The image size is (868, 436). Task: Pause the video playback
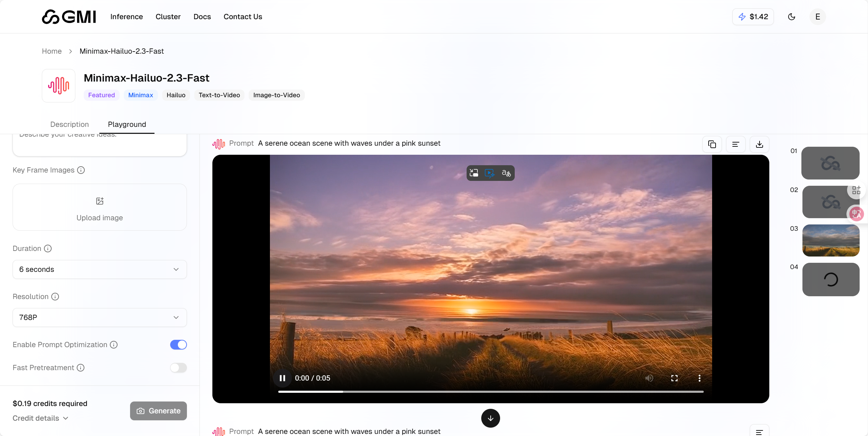[x=282, y=378]
